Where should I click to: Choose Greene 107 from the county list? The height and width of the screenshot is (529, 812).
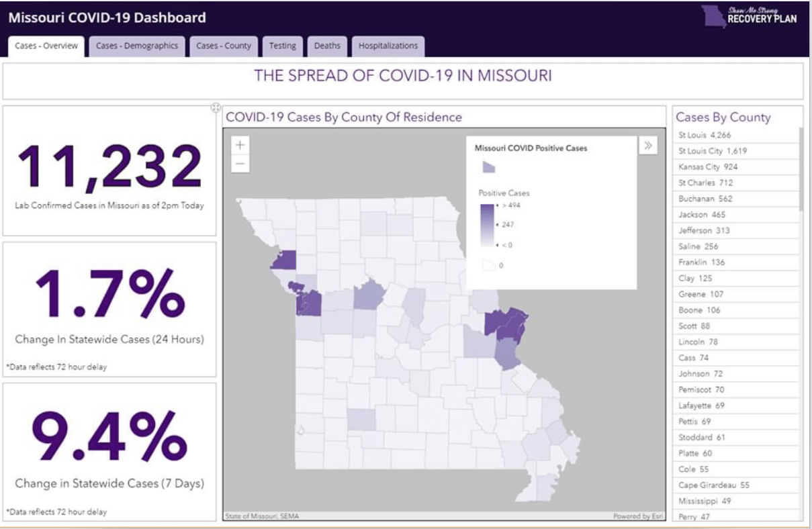700,294
